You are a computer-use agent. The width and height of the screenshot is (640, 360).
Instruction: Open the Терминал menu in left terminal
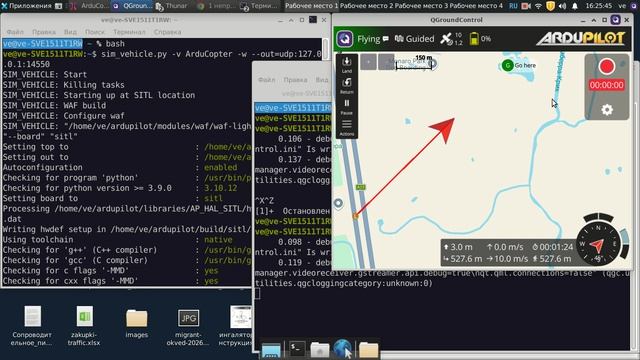point(129,32)
